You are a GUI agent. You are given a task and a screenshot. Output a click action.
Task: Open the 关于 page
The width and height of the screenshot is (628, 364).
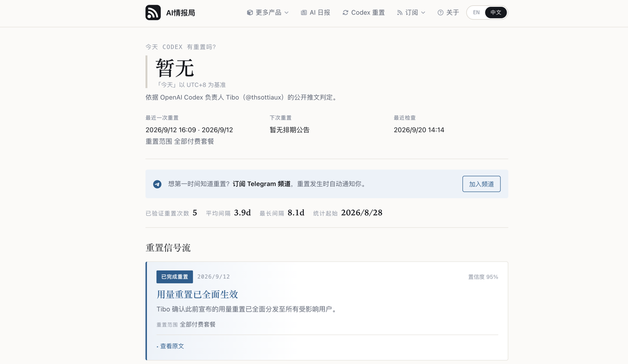pyautogui.click(x=448, y=13)
